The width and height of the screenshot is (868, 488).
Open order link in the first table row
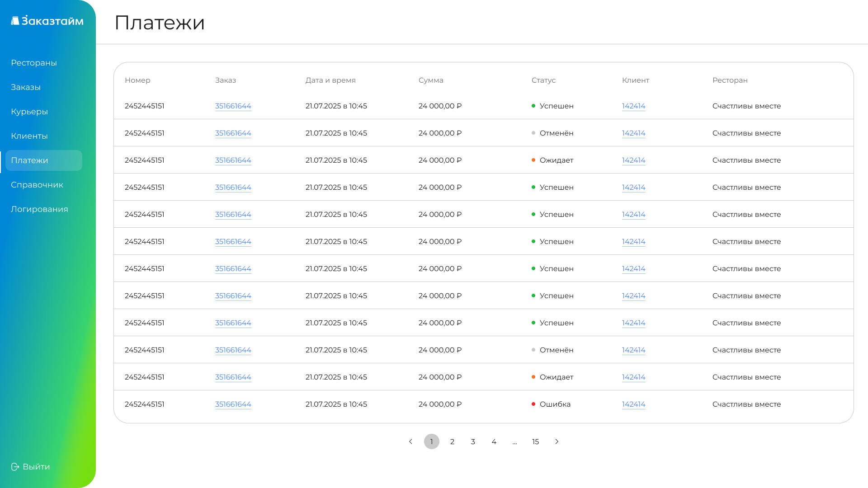pyautogui.click(x=233, y=106)
